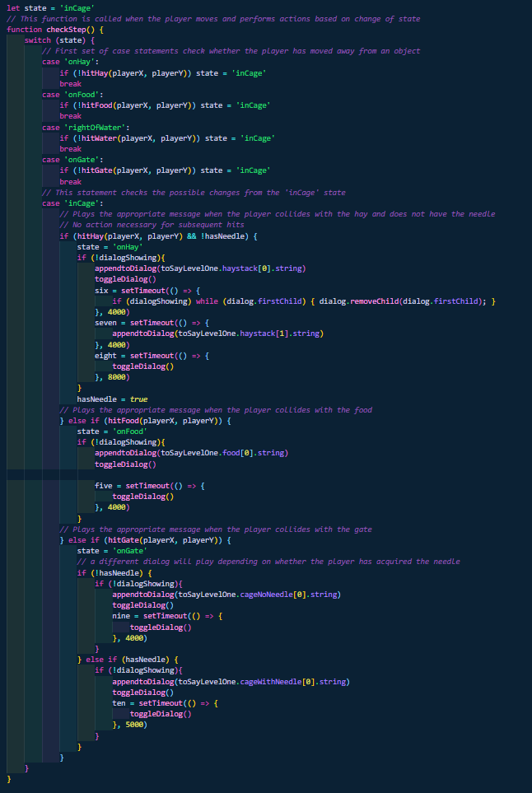Click the "eight = setTimeout" line
532x793 pixels.
coord(152,356)
